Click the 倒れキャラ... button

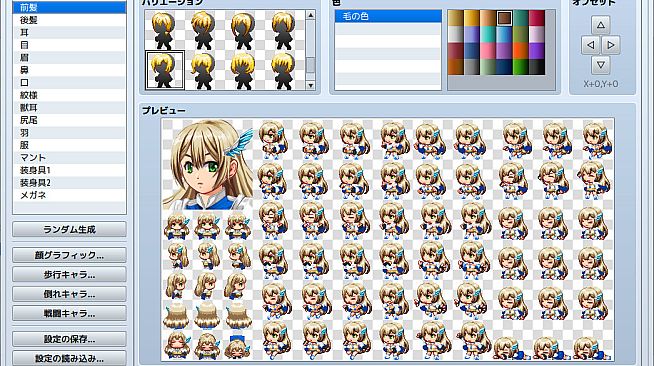[x=69, y=294]
